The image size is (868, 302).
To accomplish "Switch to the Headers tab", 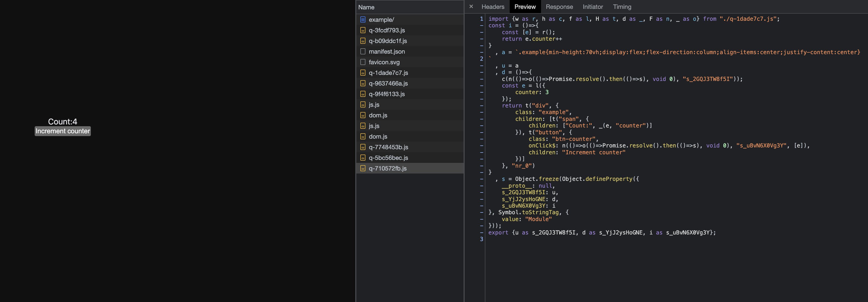I will click(493, 7).
